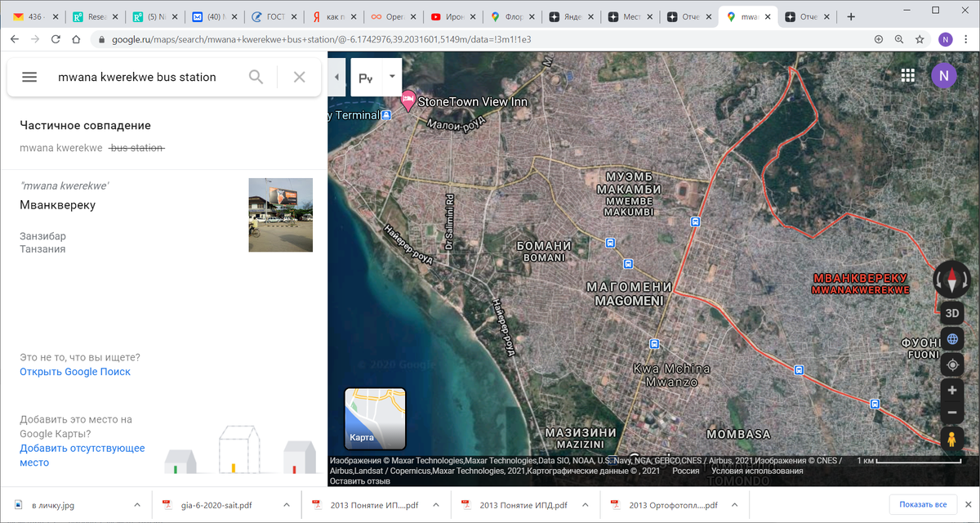Click the bus stop beside Fuoni
This screenshot has height=523, width=980.
pyautogui.click(x=875, y=403)
